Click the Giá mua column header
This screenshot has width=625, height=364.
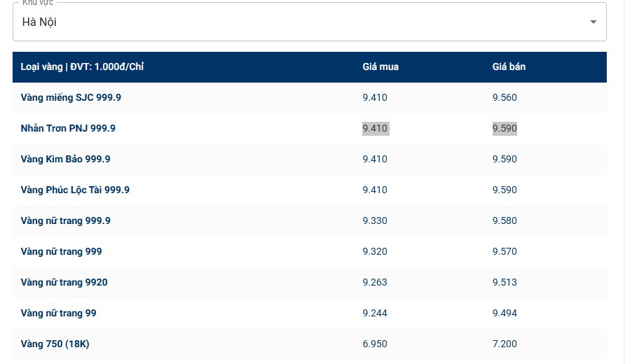380,67
